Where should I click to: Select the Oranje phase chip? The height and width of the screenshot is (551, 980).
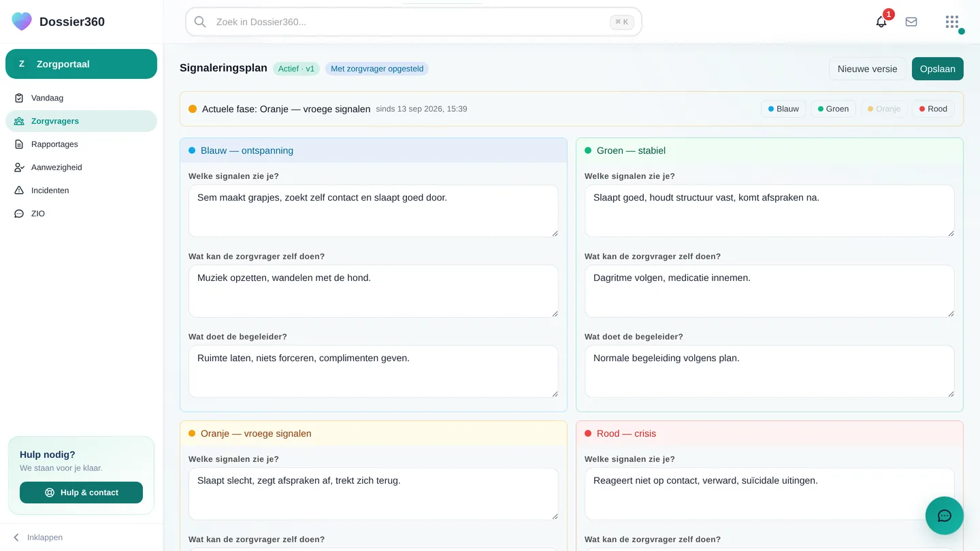[884, 109]
